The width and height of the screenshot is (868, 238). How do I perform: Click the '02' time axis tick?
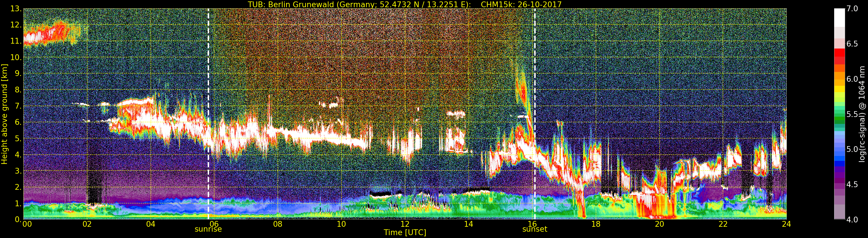pyautogui.click(x=87, y=224)
